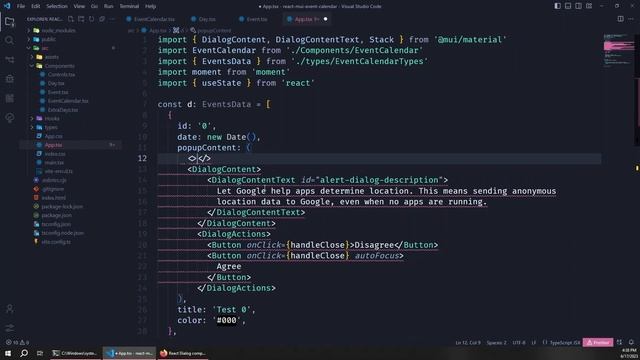Click the unsaved dot on App.tsx tab
The width and height of the screenshot is (640, 360).
click(x=326, y=19)
